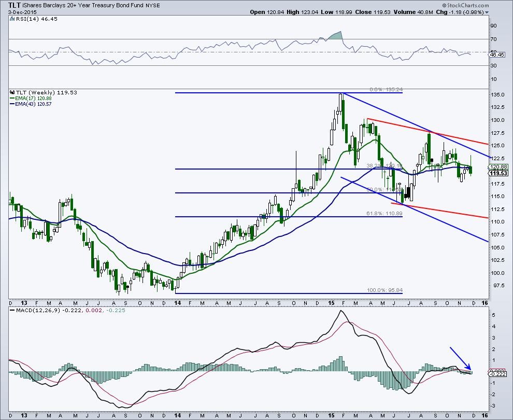Click the 100.0%: 95.84 Fibonacci label

pos(384,290)
